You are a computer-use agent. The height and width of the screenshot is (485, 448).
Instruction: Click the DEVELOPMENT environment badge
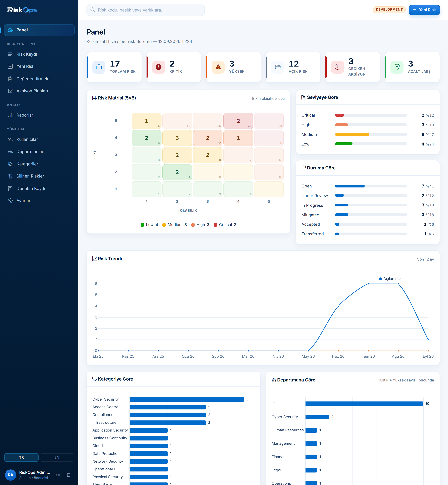click(x=389, y=9)
